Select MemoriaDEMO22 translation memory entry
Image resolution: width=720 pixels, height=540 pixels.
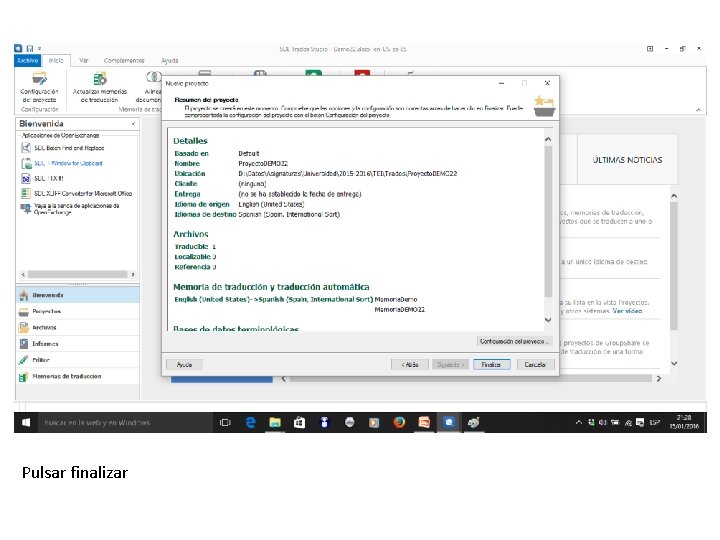point(399,309)
